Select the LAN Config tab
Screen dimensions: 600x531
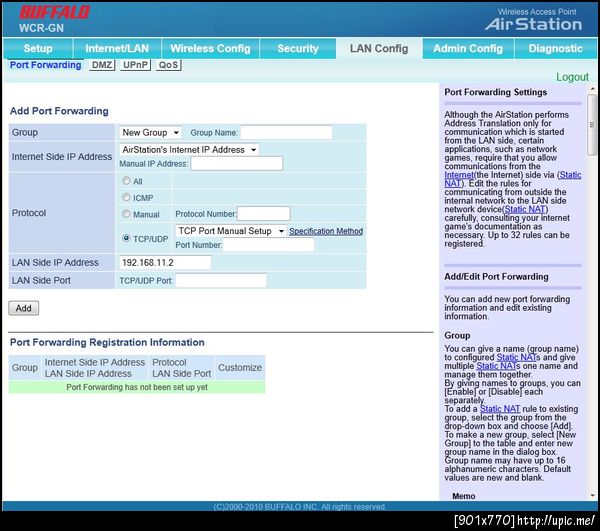point(379,49)
